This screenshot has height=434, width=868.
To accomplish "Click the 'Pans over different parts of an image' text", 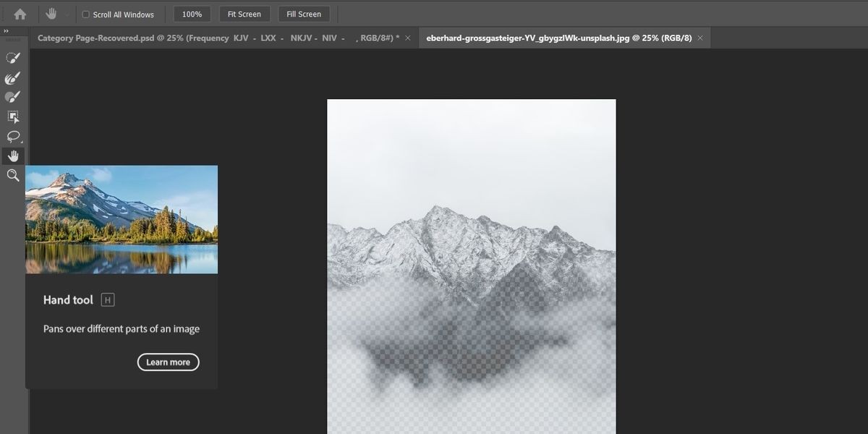I will [122, 328].
